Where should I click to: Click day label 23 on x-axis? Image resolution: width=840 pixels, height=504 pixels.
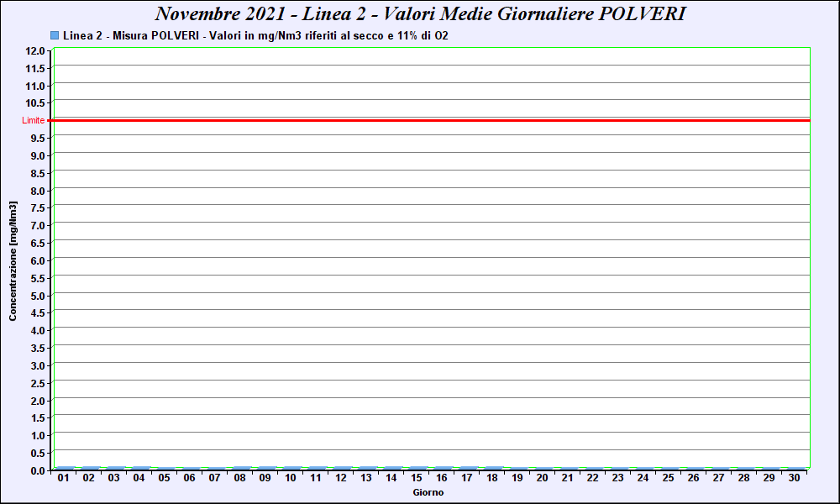(617, 478)
